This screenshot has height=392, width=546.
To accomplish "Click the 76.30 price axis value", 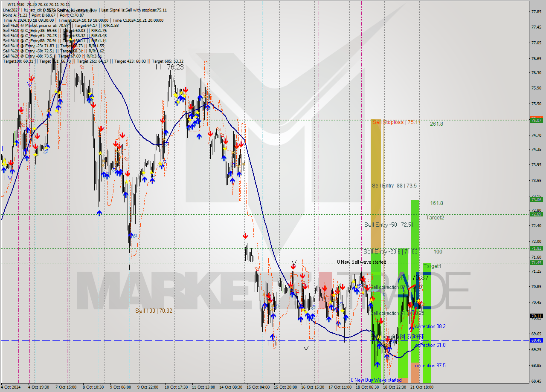I will click(537, 72).
